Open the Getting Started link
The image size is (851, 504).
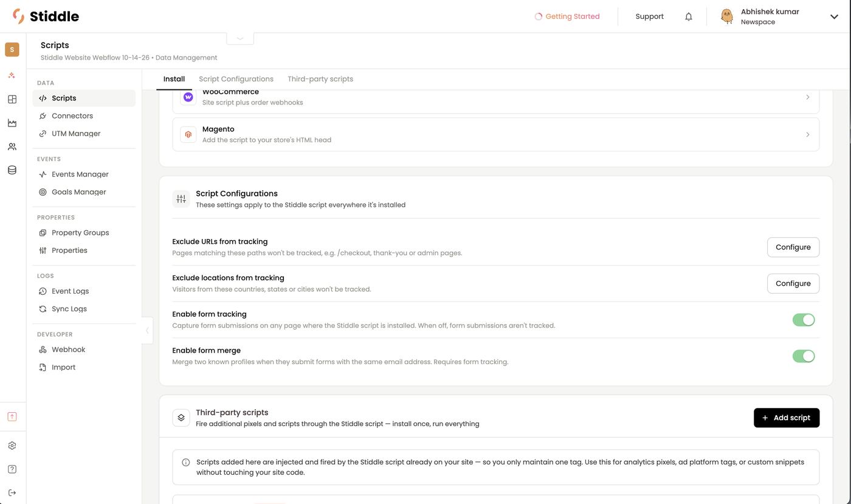[567, 16]
